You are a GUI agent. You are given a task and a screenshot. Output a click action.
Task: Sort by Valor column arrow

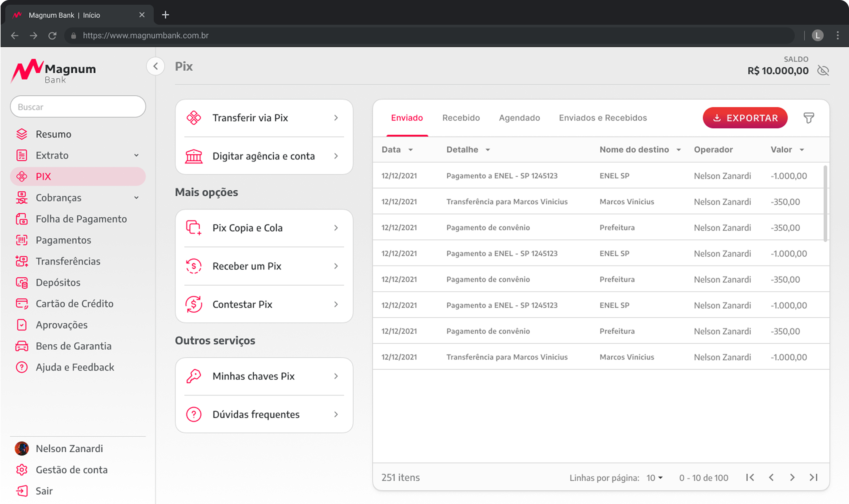[802, 150]
